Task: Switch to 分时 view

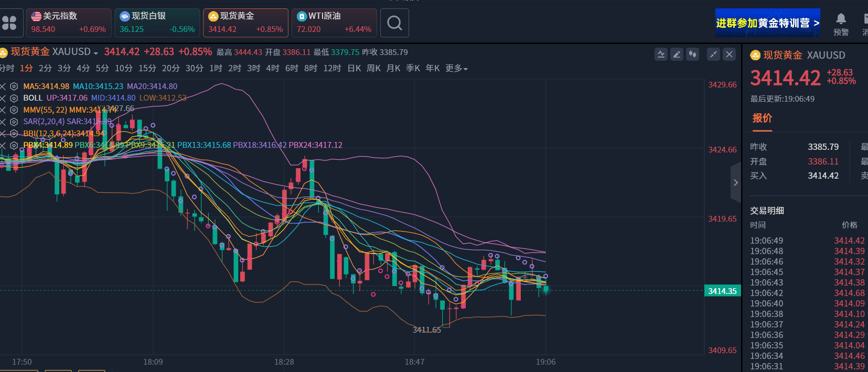Action: coord(7,69)
